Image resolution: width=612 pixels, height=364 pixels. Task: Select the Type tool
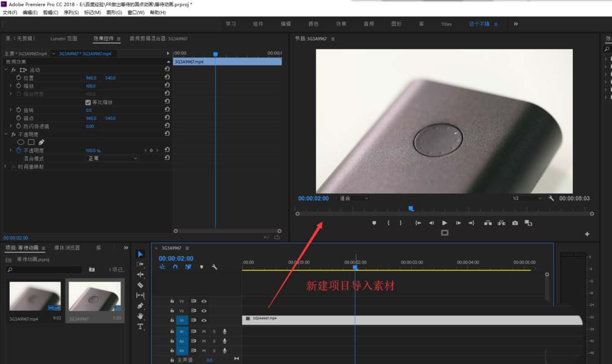point(140,327)
